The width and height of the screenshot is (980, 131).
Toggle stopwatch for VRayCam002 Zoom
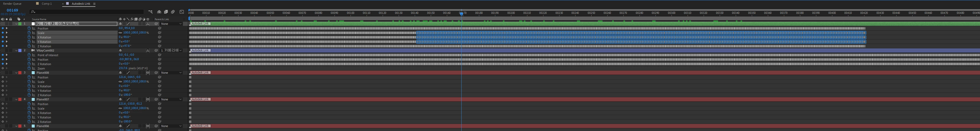coord(29,68)
